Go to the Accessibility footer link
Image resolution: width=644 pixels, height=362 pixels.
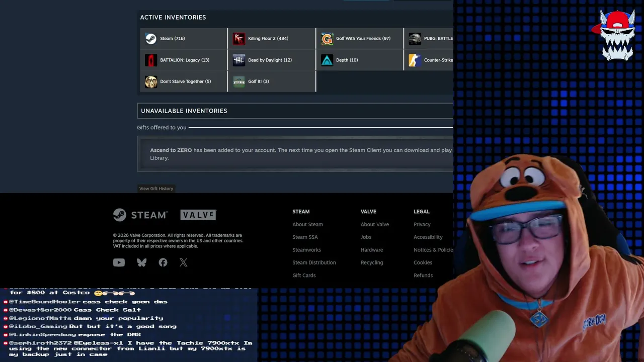[428, 237]
